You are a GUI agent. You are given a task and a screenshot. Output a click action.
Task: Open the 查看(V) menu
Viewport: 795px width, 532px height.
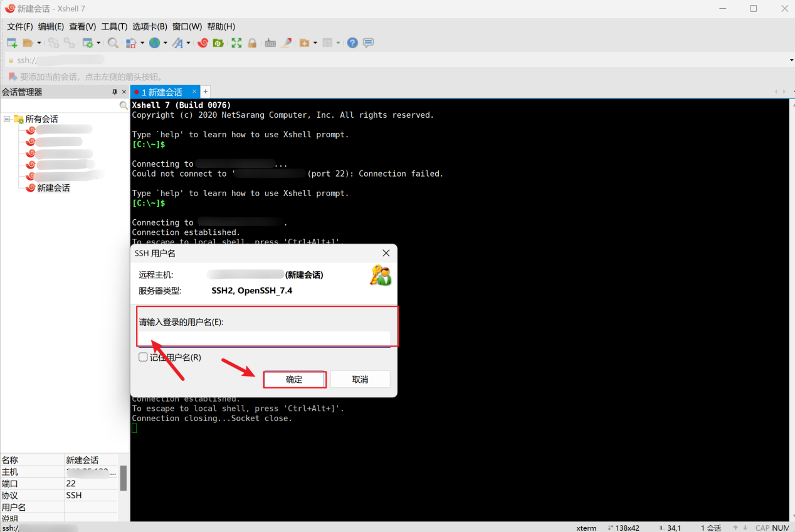(x=82, y=26)
